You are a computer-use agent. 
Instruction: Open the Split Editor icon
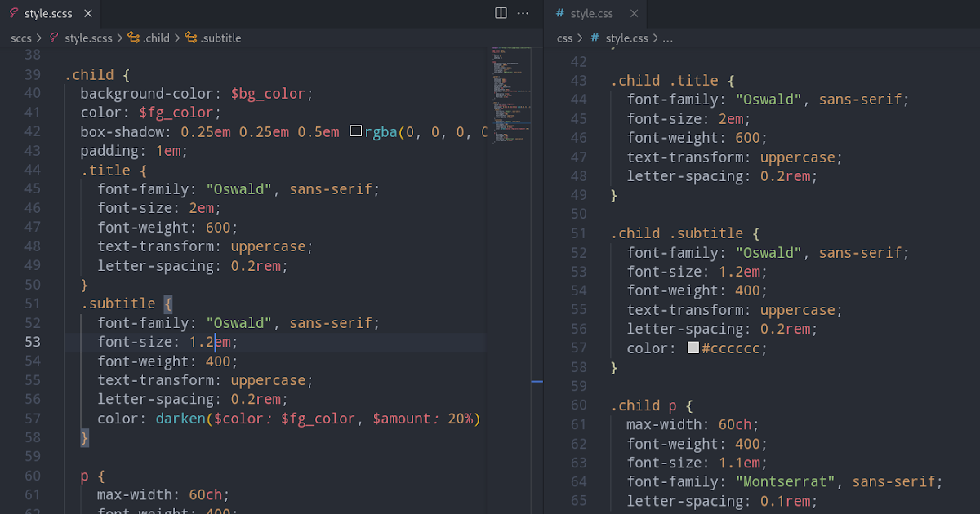pos(500,13)
